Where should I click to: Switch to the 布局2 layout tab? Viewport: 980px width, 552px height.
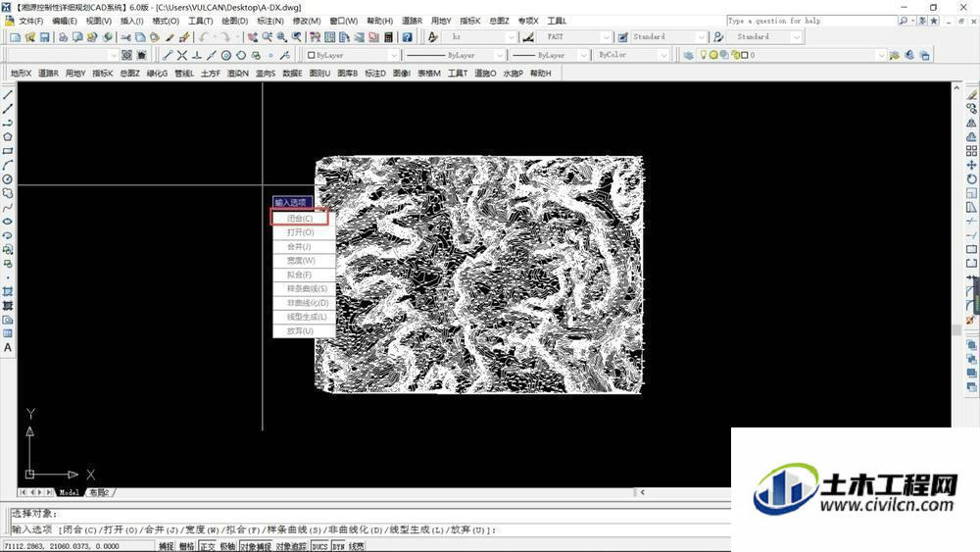pyautogui.click(x=99, y=492)
